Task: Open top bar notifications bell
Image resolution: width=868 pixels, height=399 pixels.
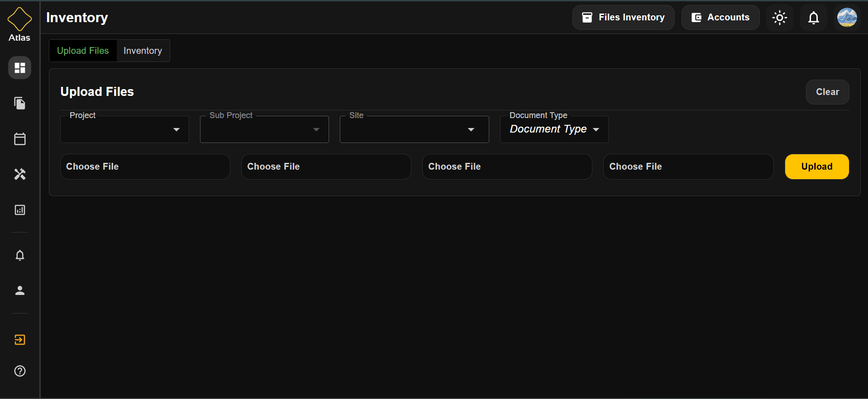Action: [814, 18]
